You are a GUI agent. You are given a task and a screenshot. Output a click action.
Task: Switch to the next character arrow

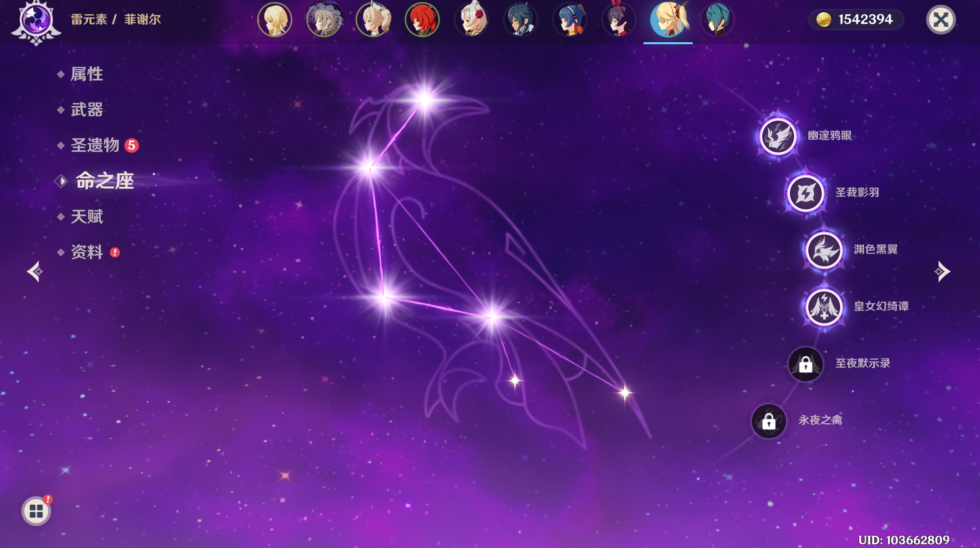pyautogui.click(x=942, y=272)
